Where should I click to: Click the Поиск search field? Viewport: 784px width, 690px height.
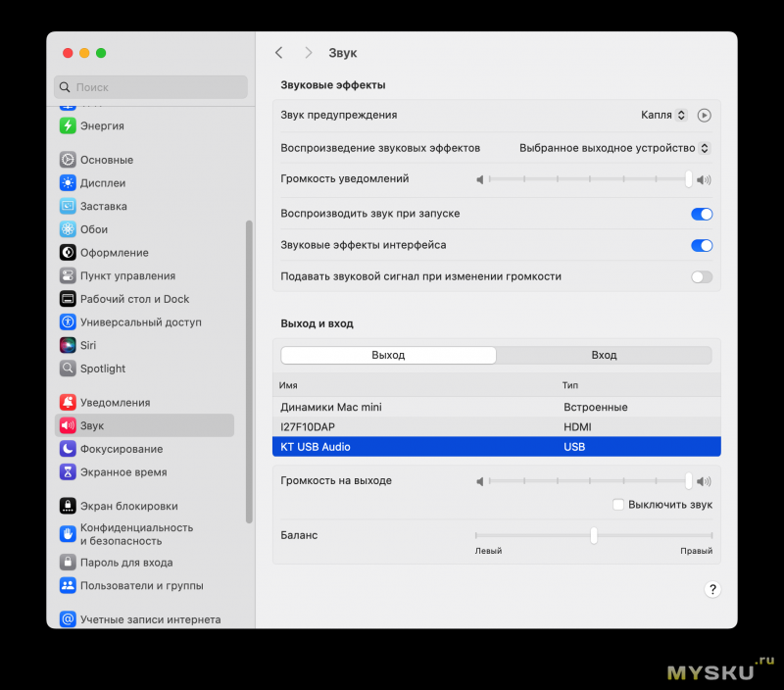click(x=151, y=87)
